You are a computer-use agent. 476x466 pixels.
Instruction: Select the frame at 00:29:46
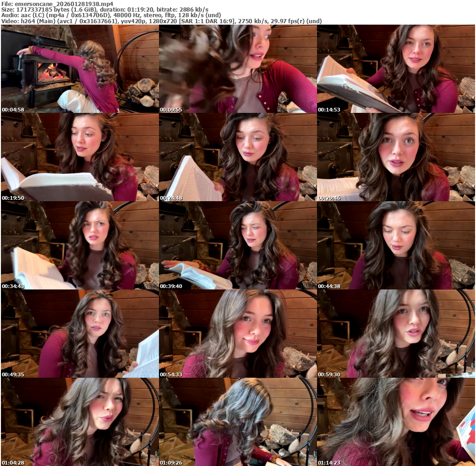click(x=396, y=157)
